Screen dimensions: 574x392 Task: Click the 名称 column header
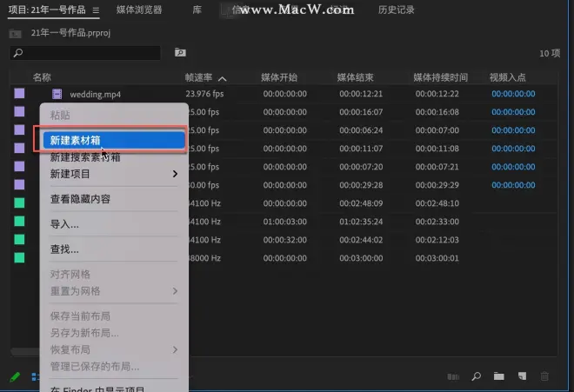42,77
